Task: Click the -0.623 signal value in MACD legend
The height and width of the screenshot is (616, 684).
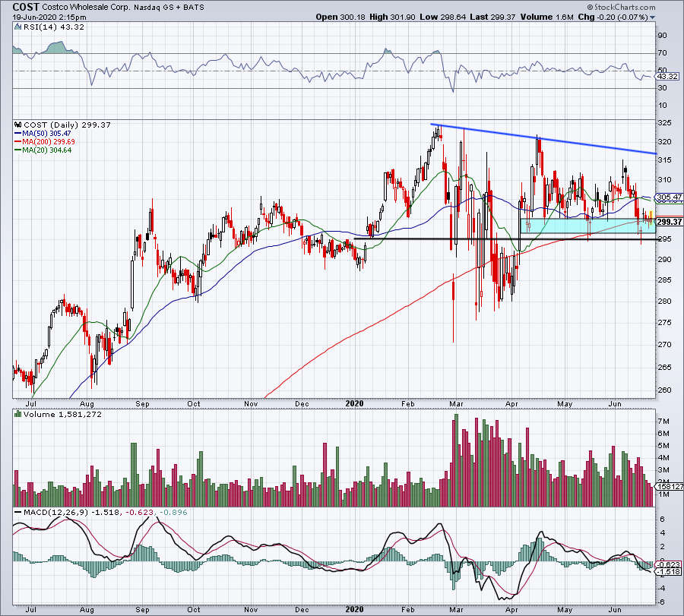Action: pos(140,512)
